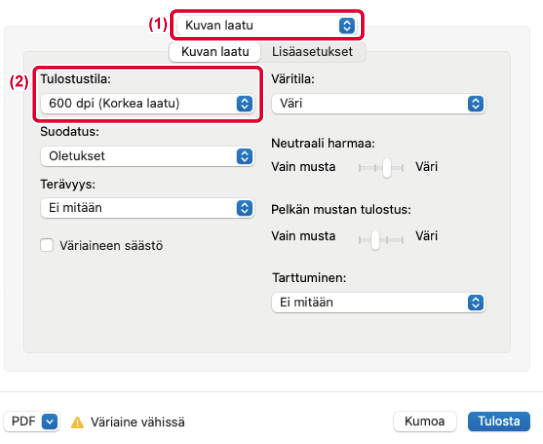This screenshot has height=444, width=543.
Task: Click the Tarttuminen blue stepper arrows
Action: [x=475, y=303]
